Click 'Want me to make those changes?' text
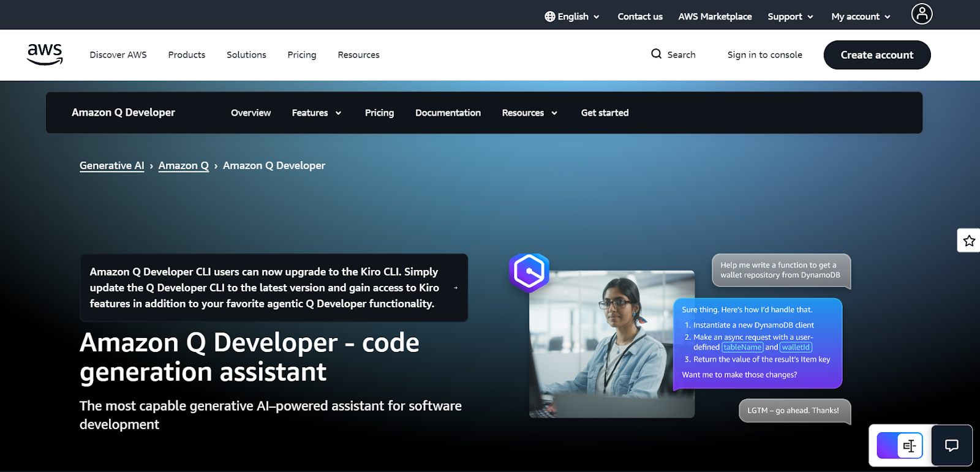Screen dimensions: 980x472 pyautogui.click(x=739, y=375)
